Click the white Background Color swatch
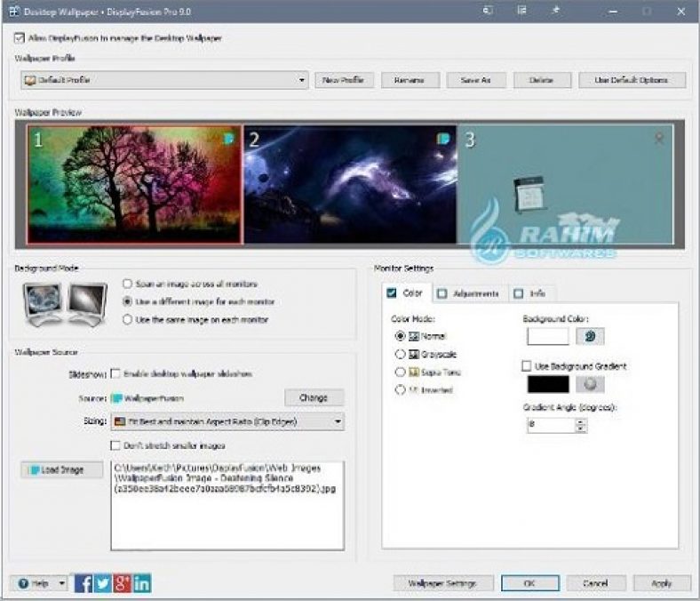 point(547,336)
